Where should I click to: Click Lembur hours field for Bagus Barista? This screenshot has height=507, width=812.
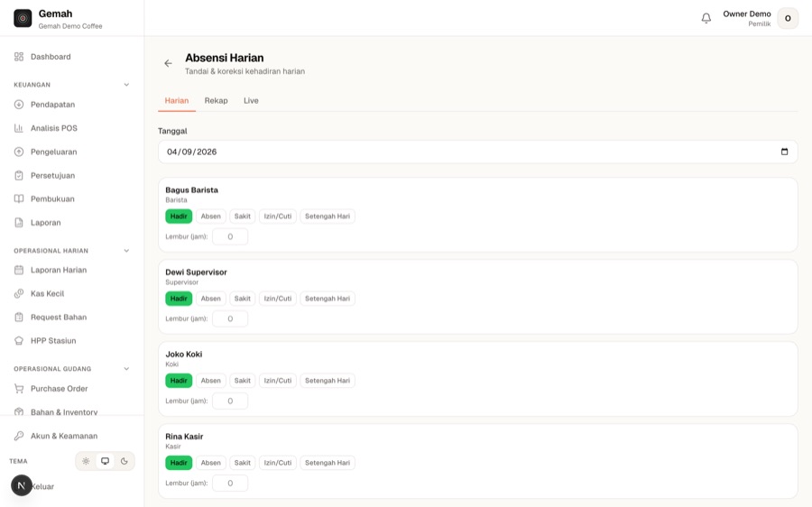tap(230, 236)
